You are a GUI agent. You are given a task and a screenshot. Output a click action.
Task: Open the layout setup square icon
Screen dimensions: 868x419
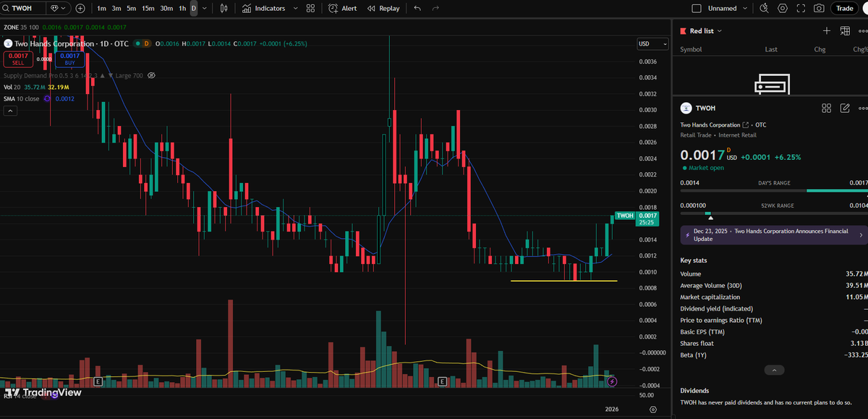click(x=697, y=9)
